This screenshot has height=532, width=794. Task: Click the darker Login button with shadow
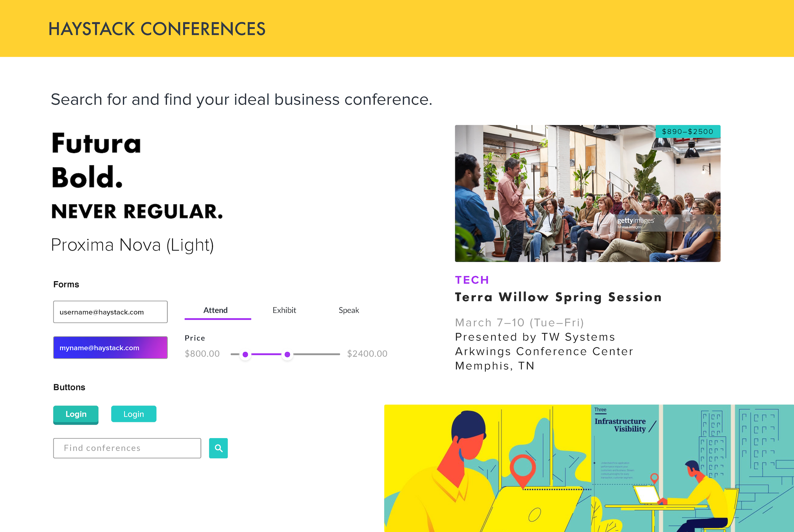tap(76, 415)
